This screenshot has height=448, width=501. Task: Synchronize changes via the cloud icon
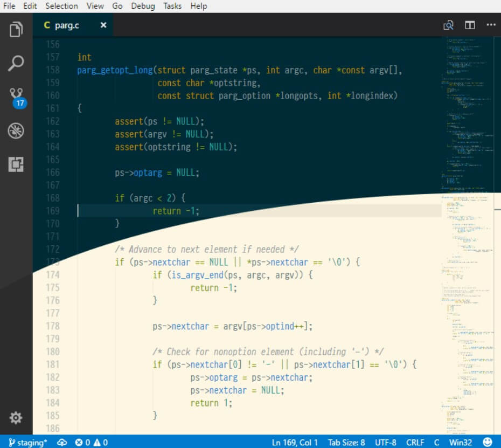61,442
